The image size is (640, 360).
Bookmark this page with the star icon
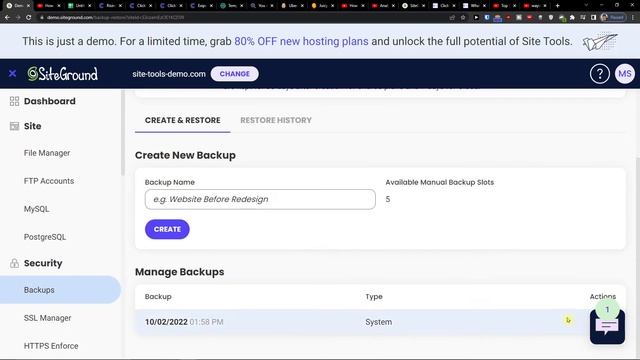[463, 18]
